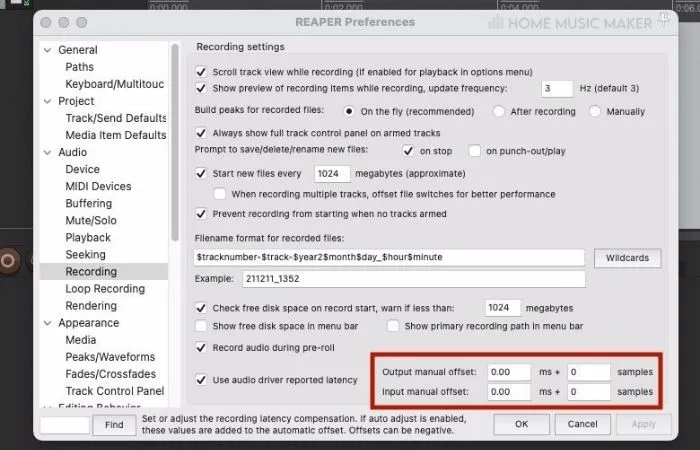Open Keyboard/Multitouch preferences page
Image resolution: width=700 pixels, height=450 pixels.
[x=115, y=84]
